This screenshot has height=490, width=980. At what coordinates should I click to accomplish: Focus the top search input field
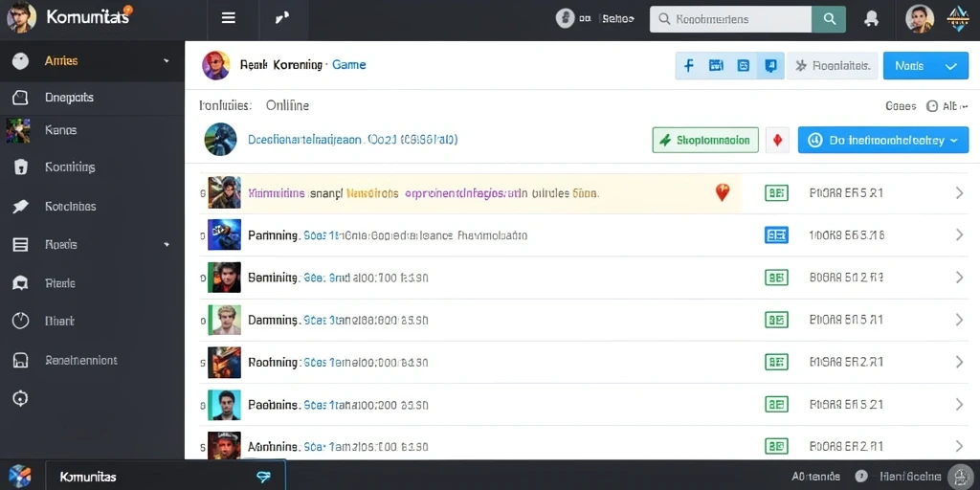click(x=730, y=19)
